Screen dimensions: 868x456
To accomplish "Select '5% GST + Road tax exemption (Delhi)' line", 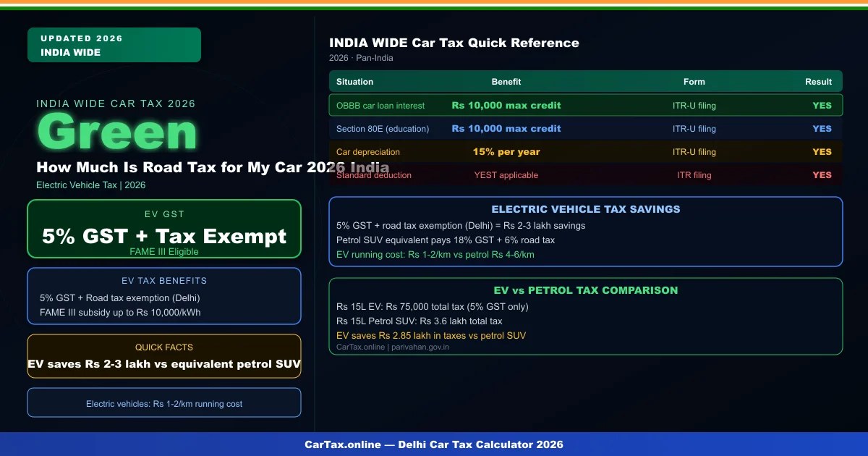I will [x=120, y=298].
